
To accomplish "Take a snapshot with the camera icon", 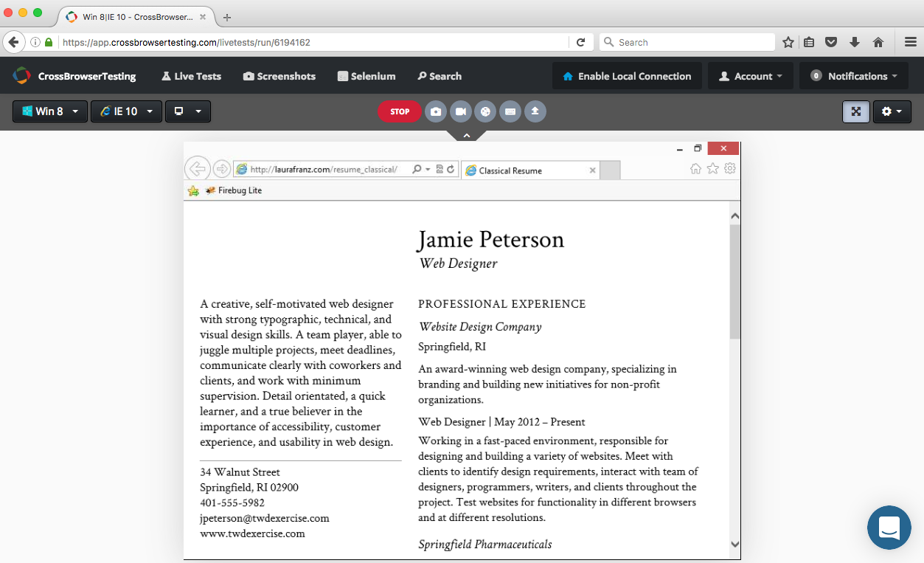I will pos(436,111).
